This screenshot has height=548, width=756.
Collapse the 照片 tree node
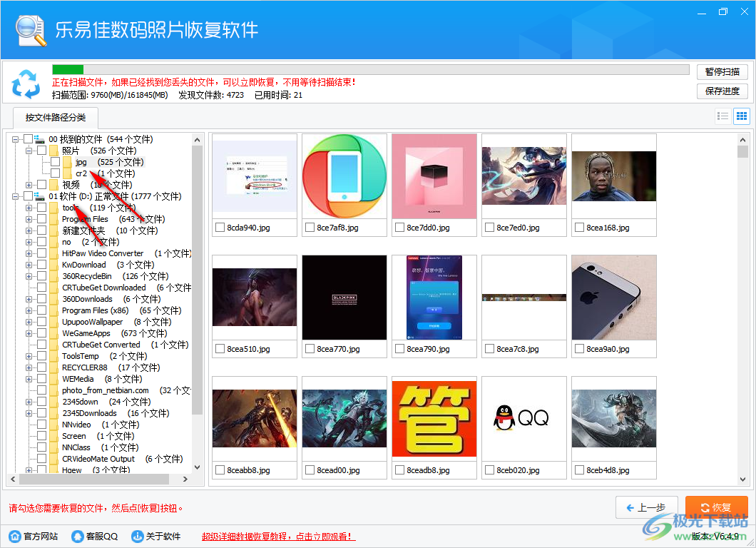click(29, 151)
